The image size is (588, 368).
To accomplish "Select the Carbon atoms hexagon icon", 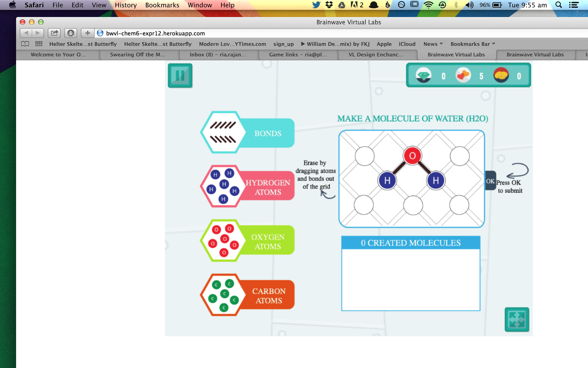I will click(223, 295).
